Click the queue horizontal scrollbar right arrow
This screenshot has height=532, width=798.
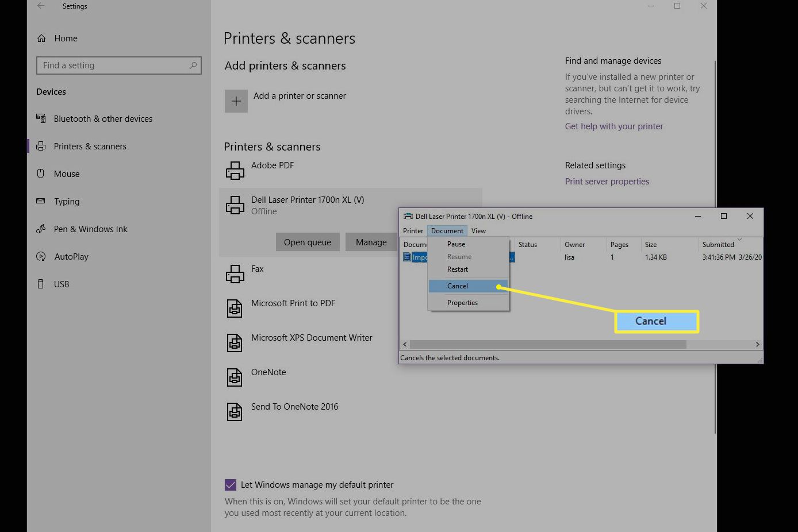tap(757, 344)
